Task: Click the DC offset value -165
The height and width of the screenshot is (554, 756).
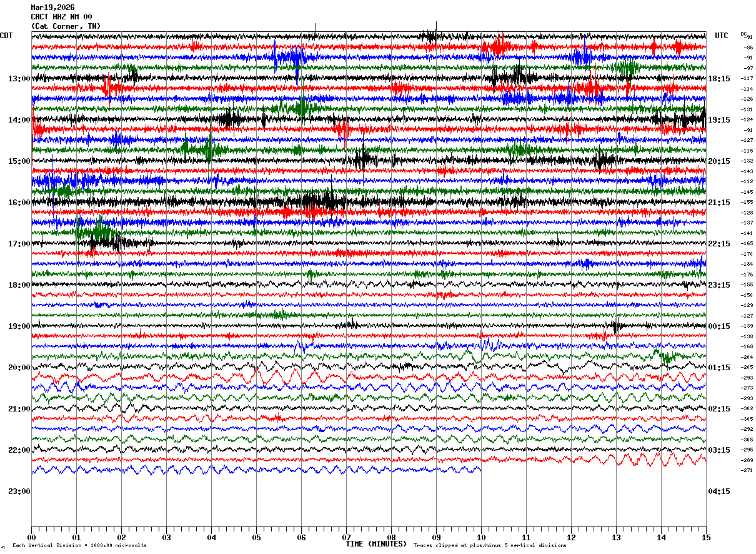Action: pos(747,244)
